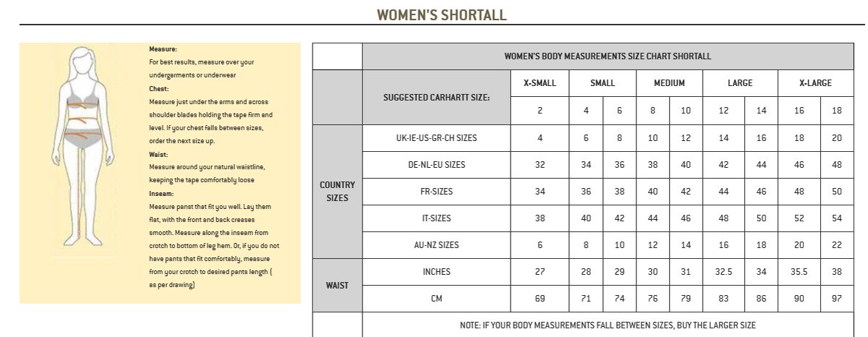Image resolution: width=868 pixels, height=337 pixels.
Task: Click the FR-SIZES row label
Action: [436, 192]
